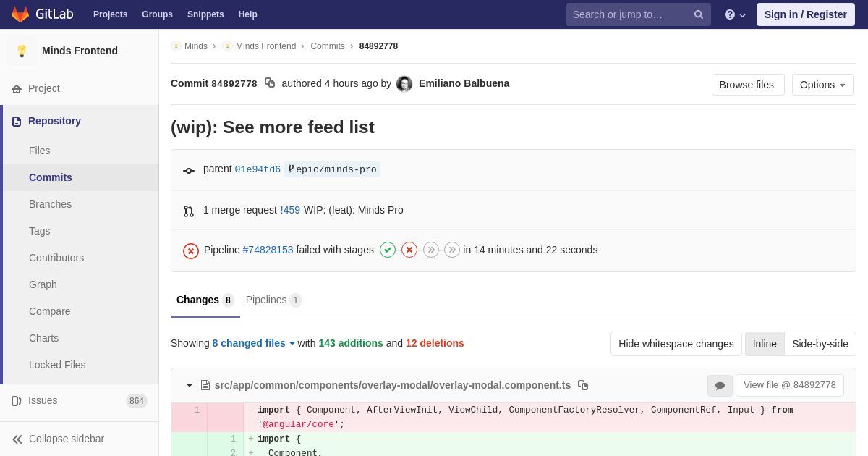
Task: Click the Minds breadcrumb avatar icon
Action: coord(176,46)
